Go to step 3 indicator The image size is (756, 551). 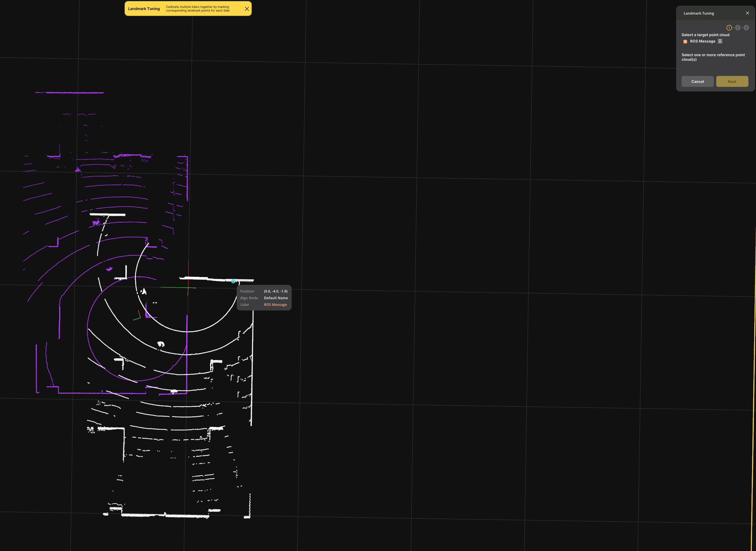(x=746, y=28)
